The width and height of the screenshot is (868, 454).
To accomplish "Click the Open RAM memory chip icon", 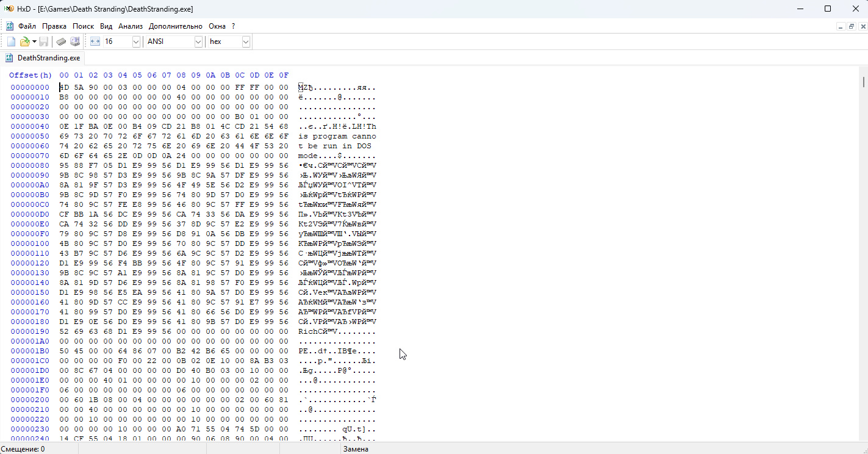I will [x=62, y=41].
